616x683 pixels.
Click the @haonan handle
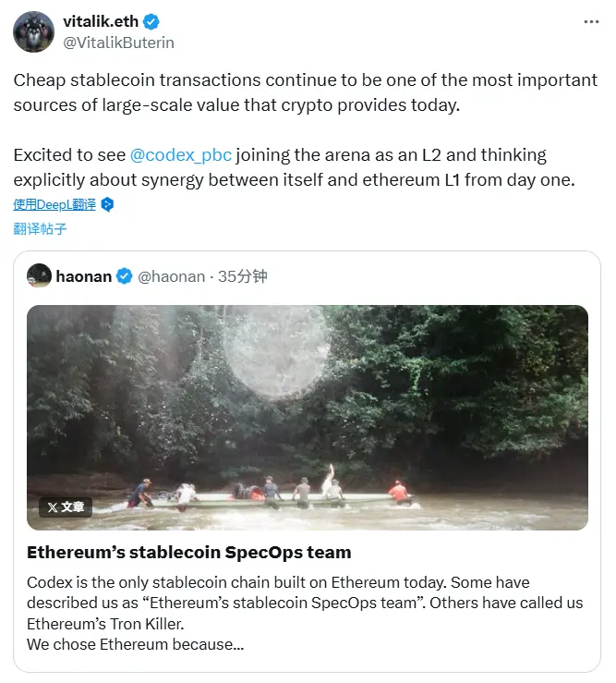tap(171, 276)
